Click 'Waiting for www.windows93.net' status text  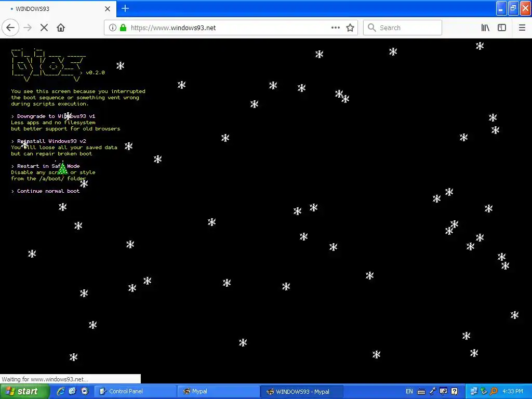tap(45, 379)
